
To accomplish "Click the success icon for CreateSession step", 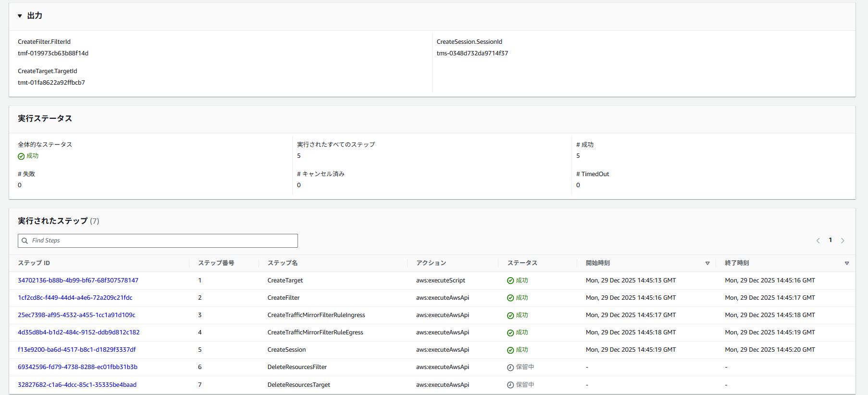I will pos(510,350).
